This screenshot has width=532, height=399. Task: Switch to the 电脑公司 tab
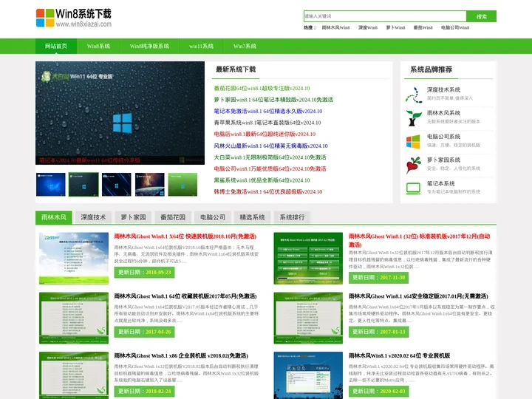pyautogui.click(x=213, y=217)
